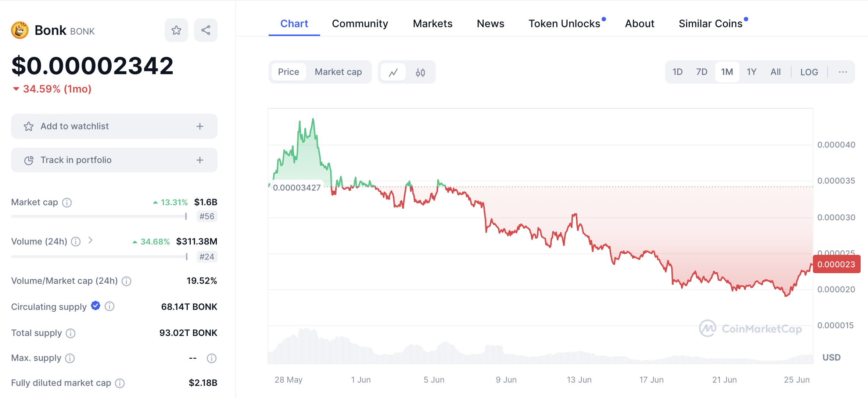Image resolution: width=868 pixels, height=398 pixels.
Task: Click the Fully diluted market cap info icon
Action: (120, 383)
